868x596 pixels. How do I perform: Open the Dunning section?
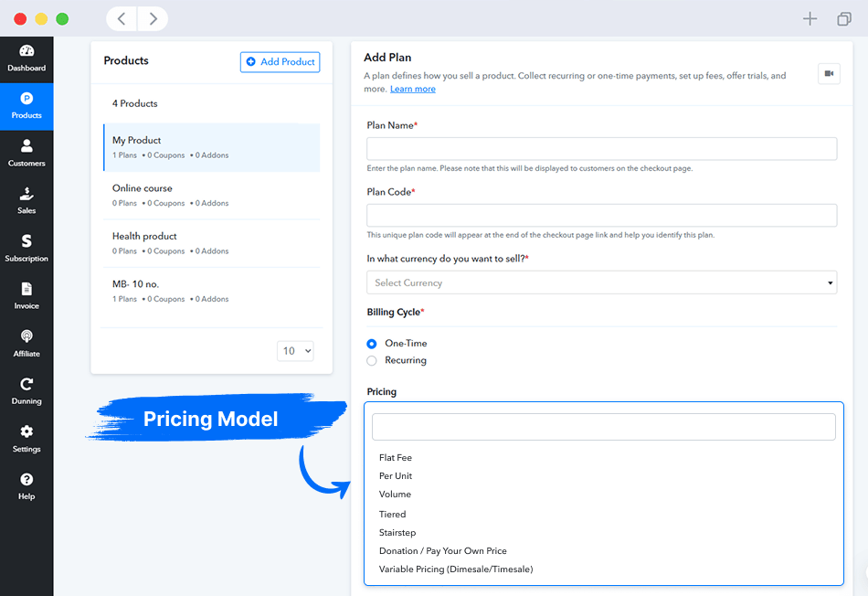click(x=26, y=390)
